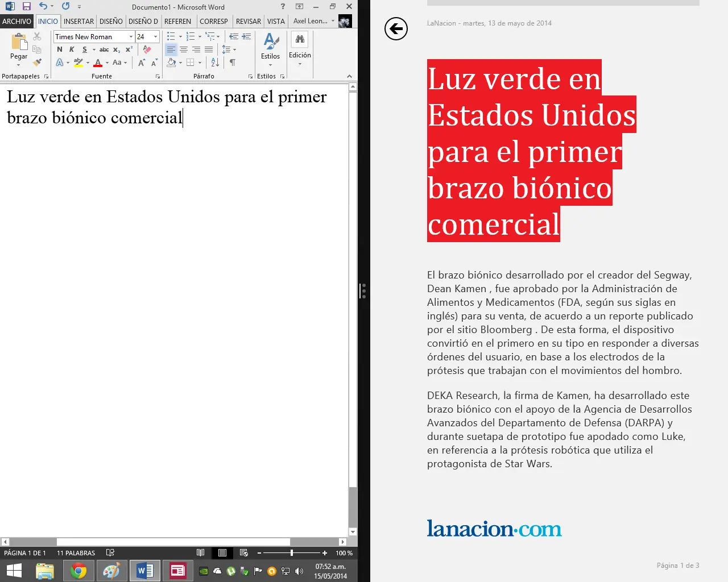Click the 100 % zoom level button

[x=344, y=552]
